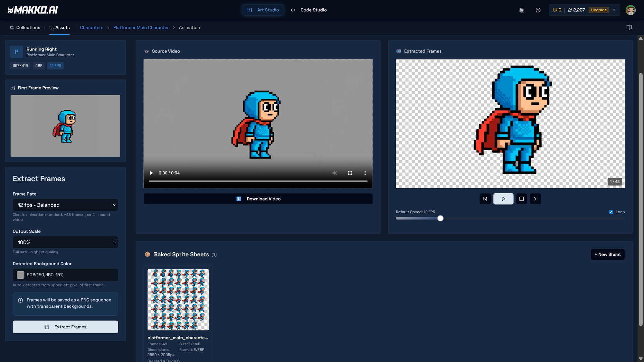Open the docs book icon at right
644x362 pixels.
(629, 27)
